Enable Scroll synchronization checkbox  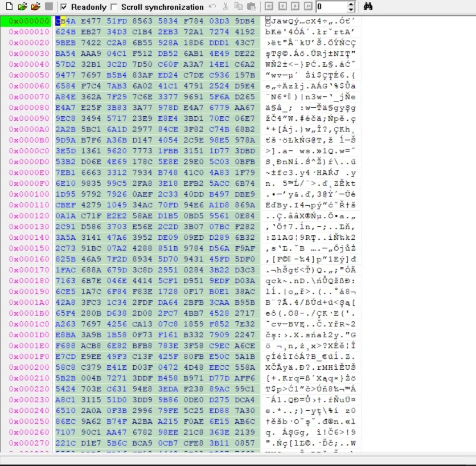point(114,7)
